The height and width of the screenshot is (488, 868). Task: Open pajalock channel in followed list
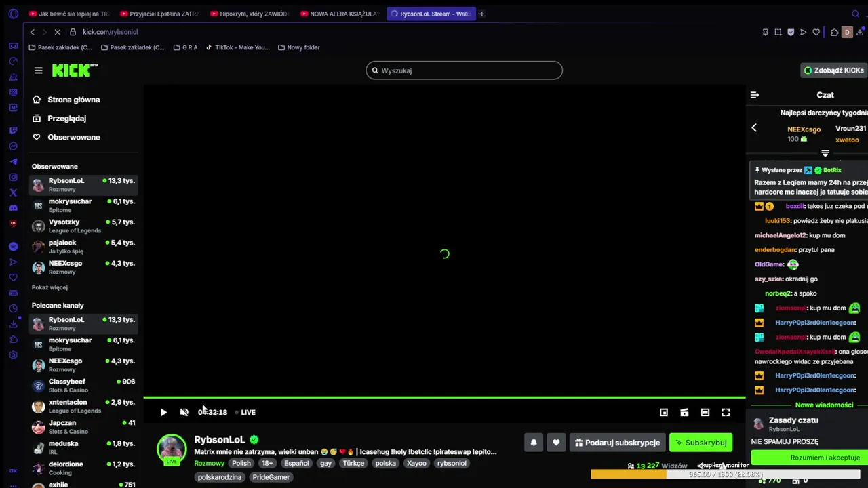click(x=83, y=247)
